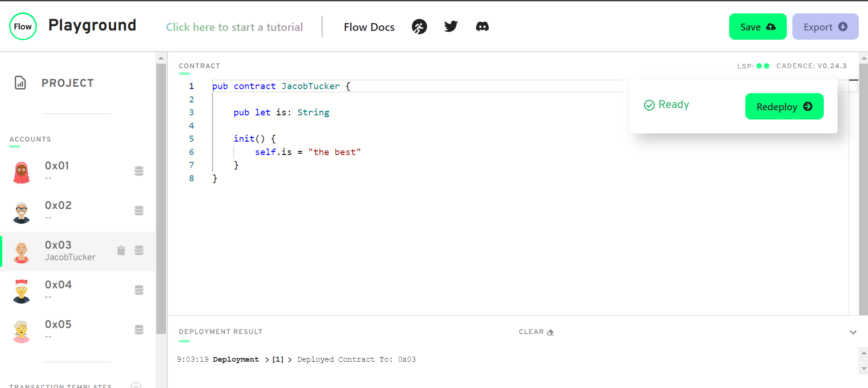This screenshot has width=868, height=388.
Task: Click the "pub let is: String" line
Action: point(281,113)
